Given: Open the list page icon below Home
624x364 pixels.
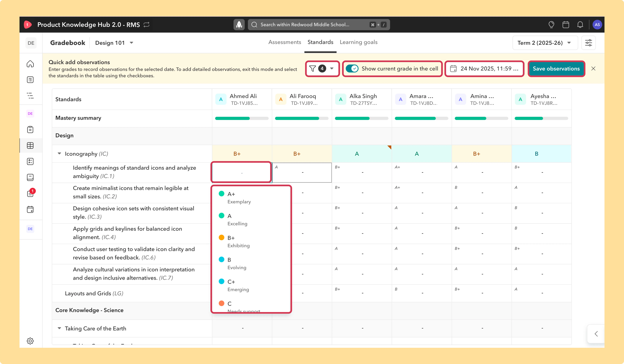Looking at the screenshot, I should (x=30, y=80).
